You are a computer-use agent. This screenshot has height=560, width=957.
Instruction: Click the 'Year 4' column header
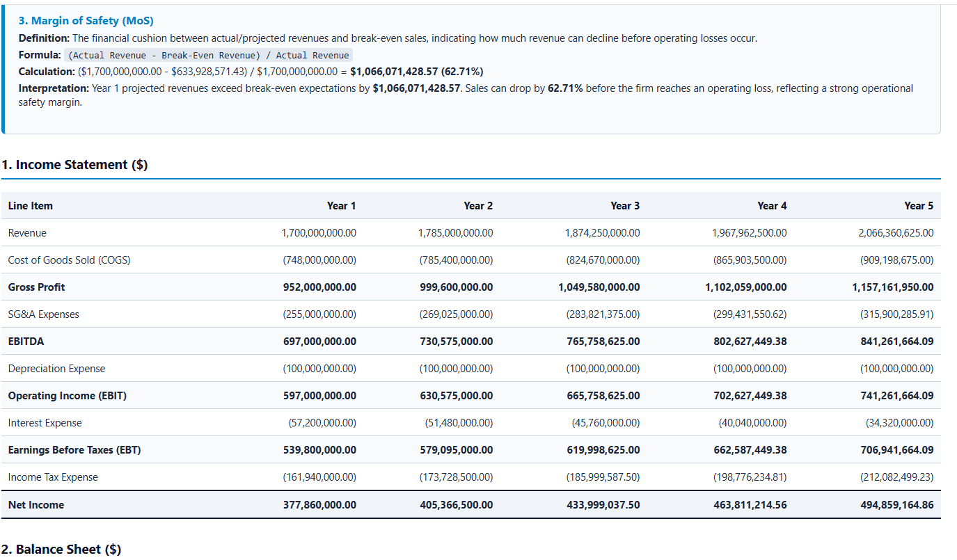(x=773, y=206)
